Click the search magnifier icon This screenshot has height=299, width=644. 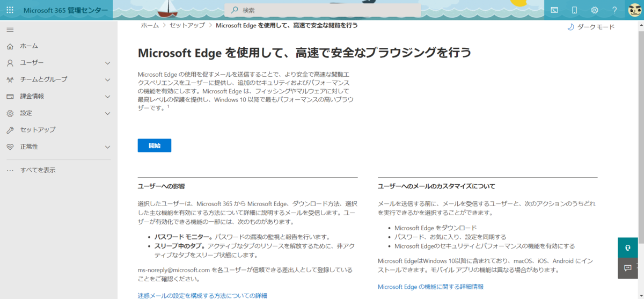point(234,10)
